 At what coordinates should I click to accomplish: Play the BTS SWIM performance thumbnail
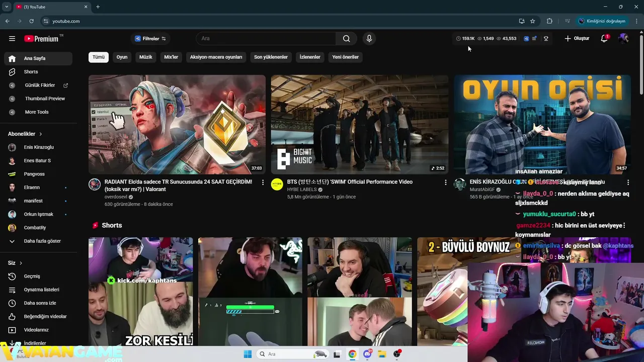[360, 124]
